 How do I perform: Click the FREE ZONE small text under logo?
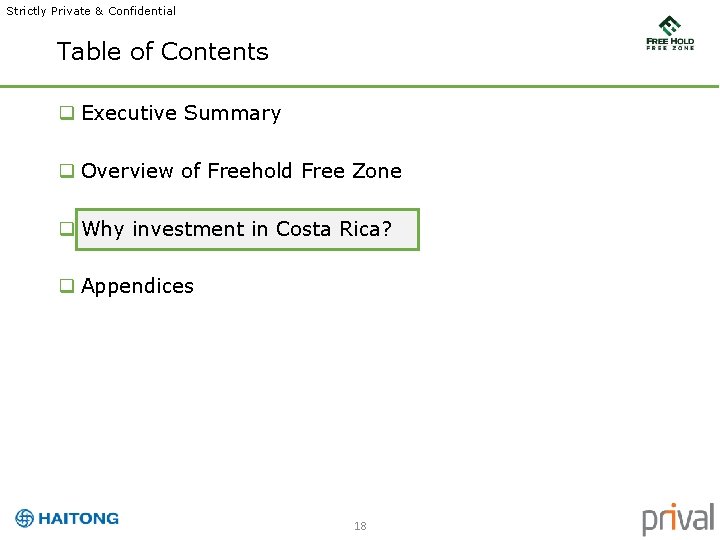(x=670, y=48)
